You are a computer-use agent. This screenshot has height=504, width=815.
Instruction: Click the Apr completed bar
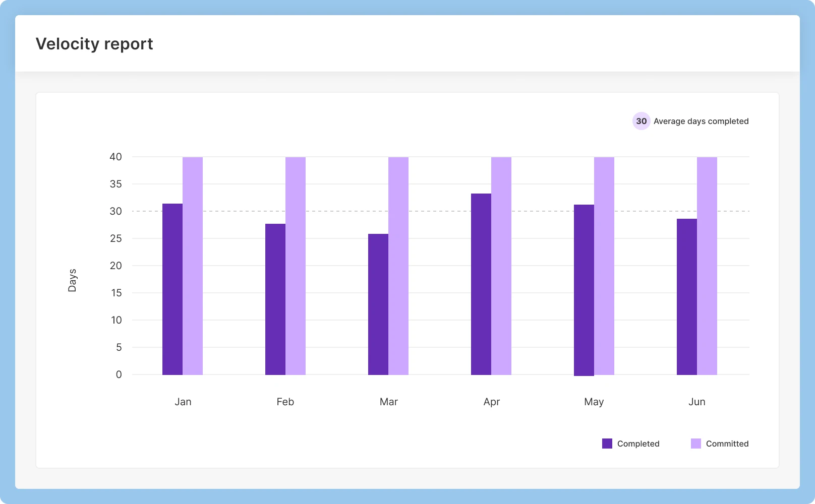[x=481, y=284]
